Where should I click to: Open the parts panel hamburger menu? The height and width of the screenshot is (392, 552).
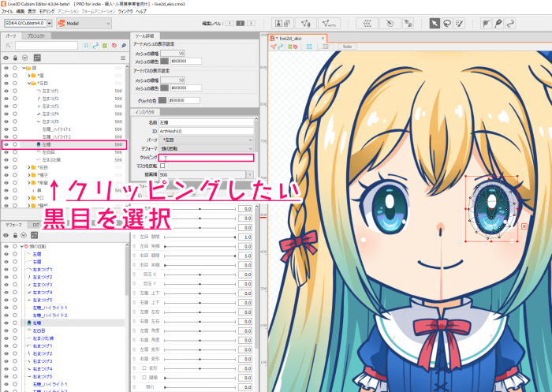coord(123,58)
